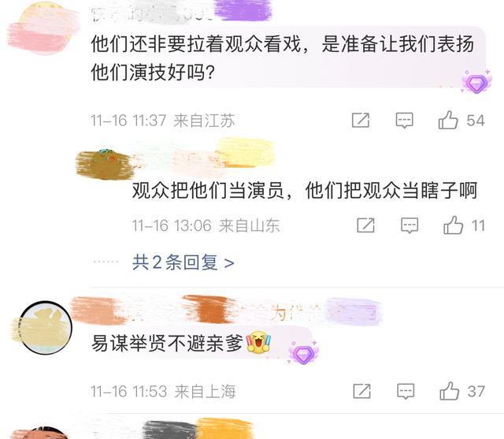Viewport: 504px width, 439px height.
Task: Share the comment posted at 11:37
Action: 361,121
